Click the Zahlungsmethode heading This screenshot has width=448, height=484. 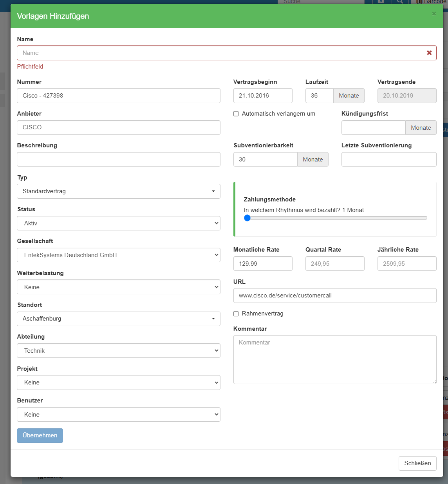(x=270, y=199)
